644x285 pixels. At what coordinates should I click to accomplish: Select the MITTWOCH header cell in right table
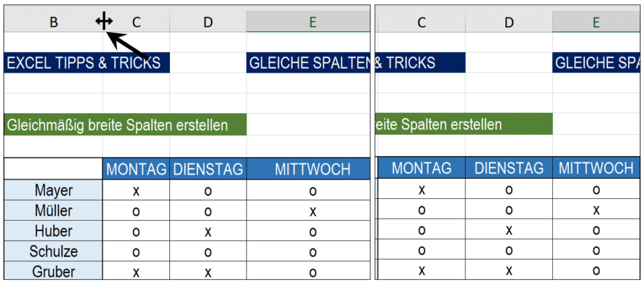click(x=596, y=167)
